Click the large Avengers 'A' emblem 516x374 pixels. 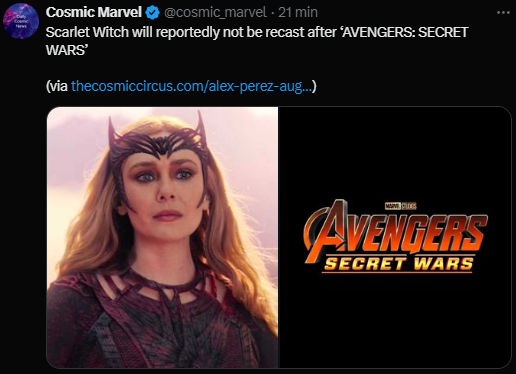click(327, 230)
